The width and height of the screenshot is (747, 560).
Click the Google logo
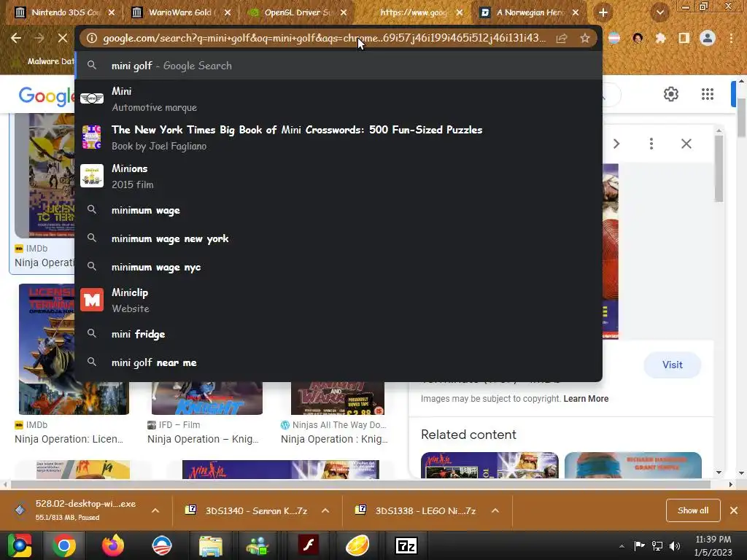pos(46,97)
